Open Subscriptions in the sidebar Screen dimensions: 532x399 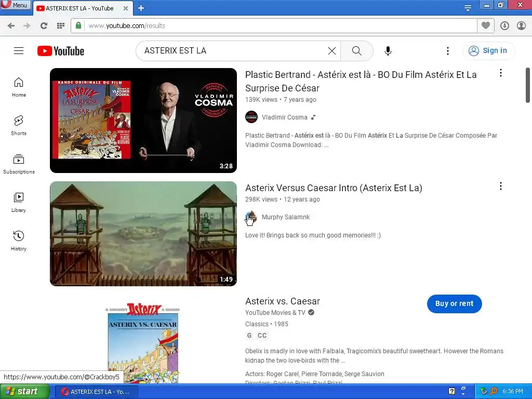point(19,164)
